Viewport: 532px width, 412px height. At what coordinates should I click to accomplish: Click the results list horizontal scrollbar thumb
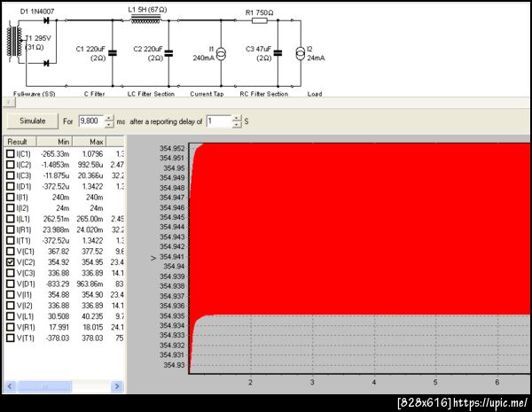(44, 386)
